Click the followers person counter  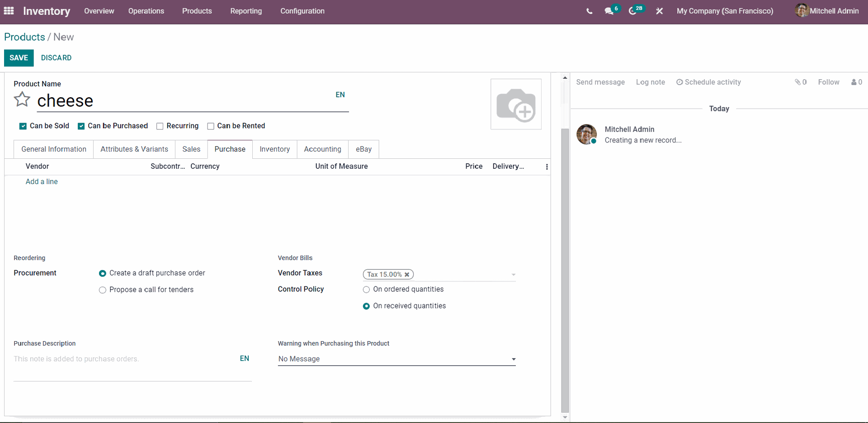[857, 82]
